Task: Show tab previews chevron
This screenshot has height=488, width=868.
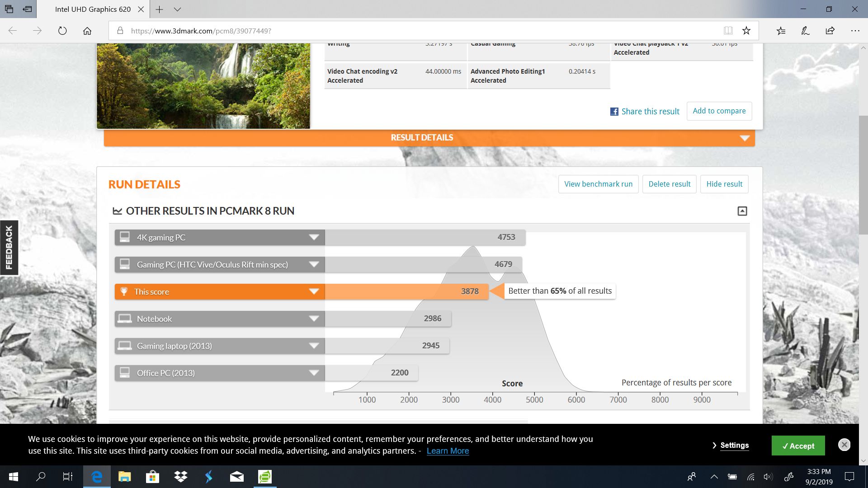Action: [x=177, y=9]
